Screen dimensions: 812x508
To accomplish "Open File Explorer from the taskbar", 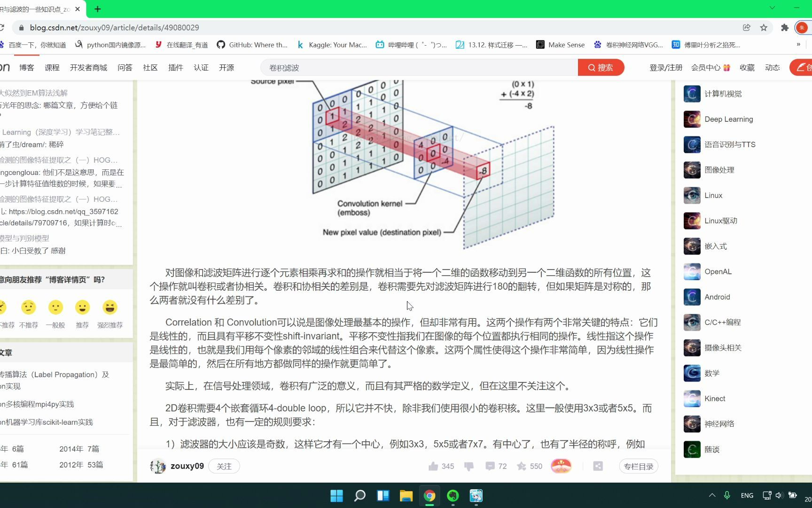I will coord(406,496).
